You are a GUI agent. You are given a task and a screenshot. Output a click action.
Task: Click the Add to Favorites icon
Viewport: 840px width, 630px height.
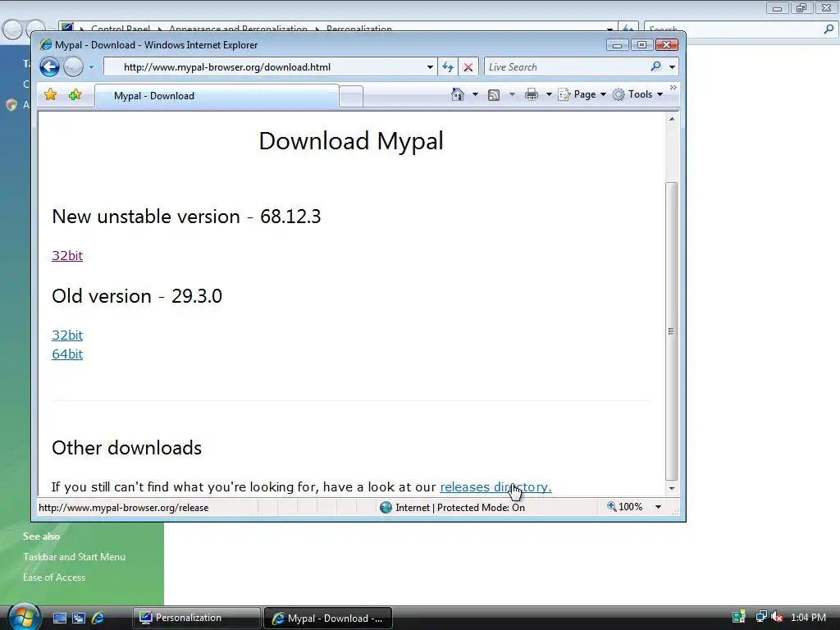(x=75, y=95)
